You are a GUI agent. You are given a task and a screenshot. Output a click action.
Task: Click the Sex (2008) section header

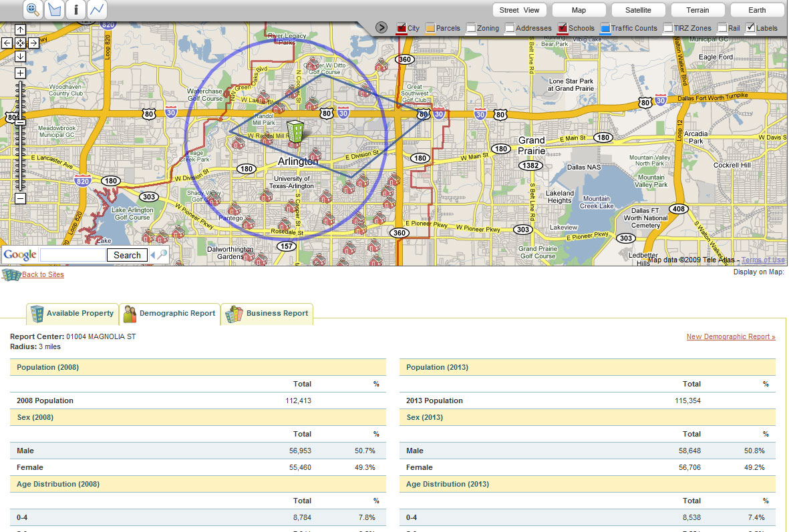[198, 417]
